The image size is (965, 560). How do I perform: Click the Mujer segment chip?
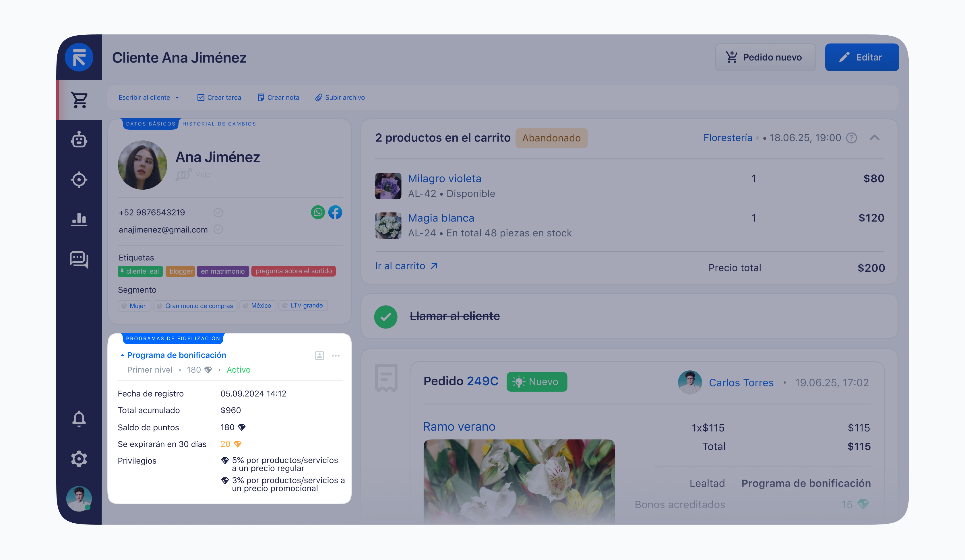click(134, 306)
